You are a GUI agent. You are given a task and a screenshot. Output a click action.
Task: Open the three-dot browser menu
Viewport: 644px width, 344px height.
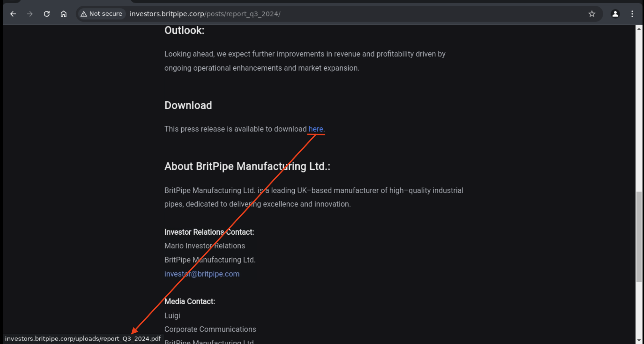pos(632,14)
